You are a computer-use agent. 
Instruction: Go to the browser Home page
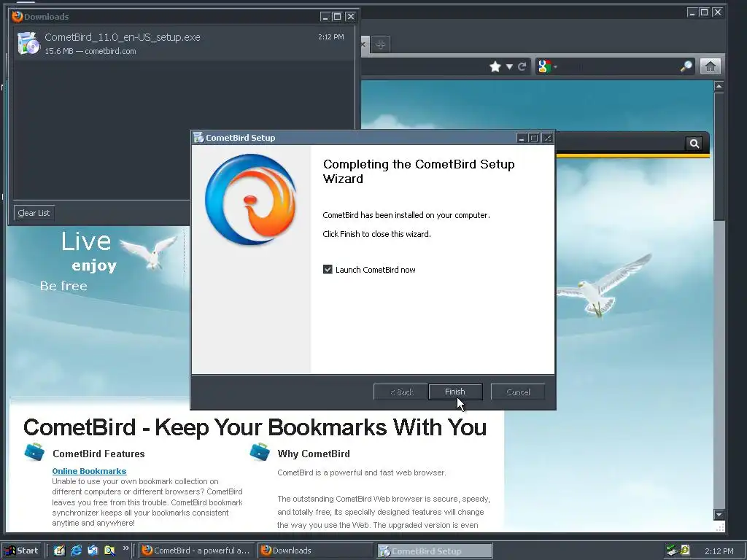[x=710, y=66]
